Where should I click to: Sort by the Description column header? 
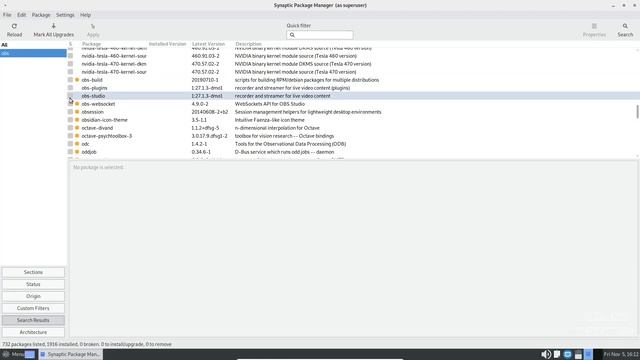click(x=249, y=44)
